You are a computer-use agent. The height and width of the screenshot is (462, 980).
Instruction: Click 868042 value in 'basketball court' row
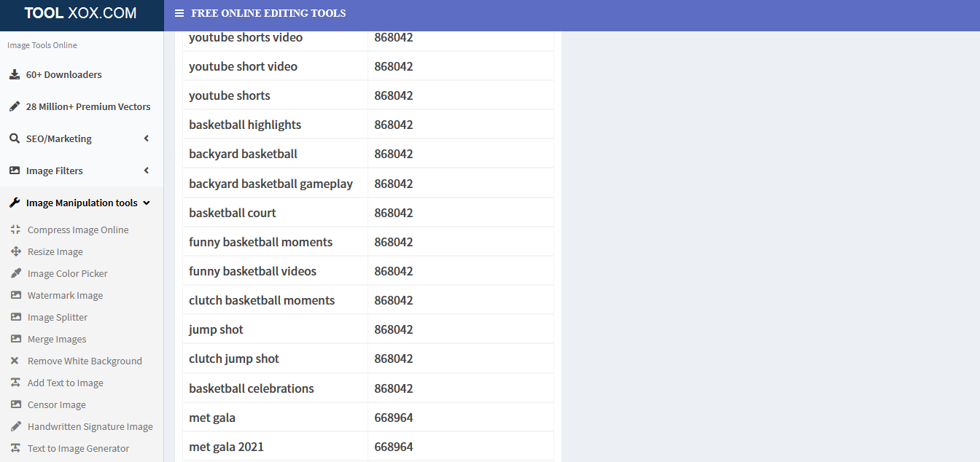(x=394, y=213)
